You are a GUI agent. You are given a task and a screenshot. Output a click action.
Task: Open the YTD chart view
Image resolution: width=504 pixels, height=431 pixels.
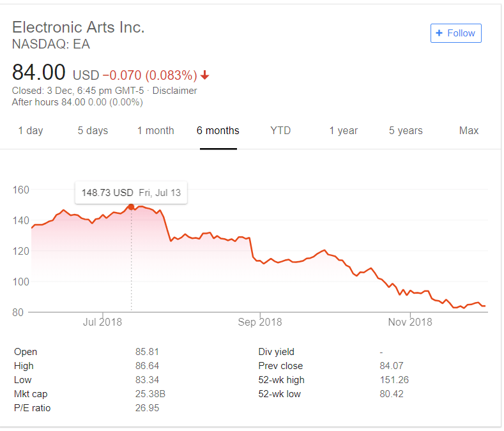click(x=280, y=131)
